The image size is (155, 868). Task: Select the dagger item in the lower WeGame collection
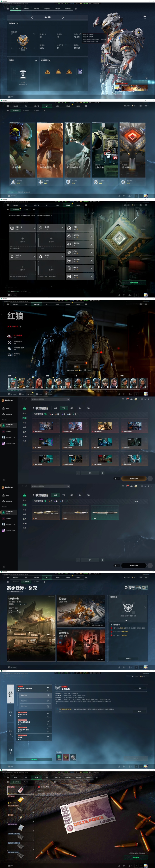pyautogui.click(x=105, y=513)
